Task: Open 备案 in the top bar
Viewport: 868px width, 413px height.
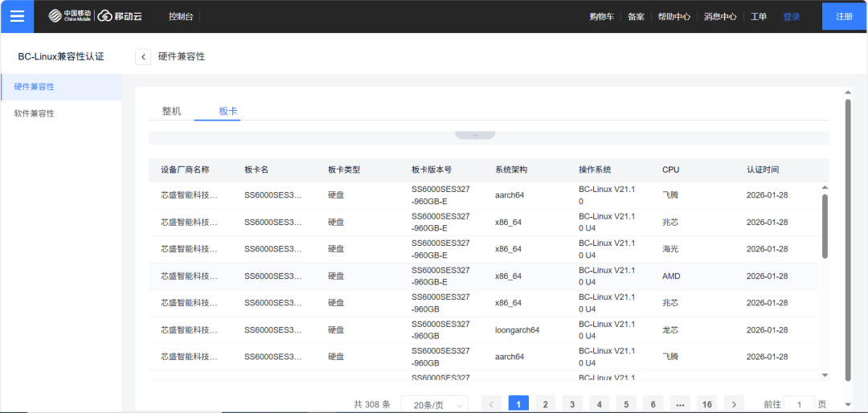Action: 636,17
